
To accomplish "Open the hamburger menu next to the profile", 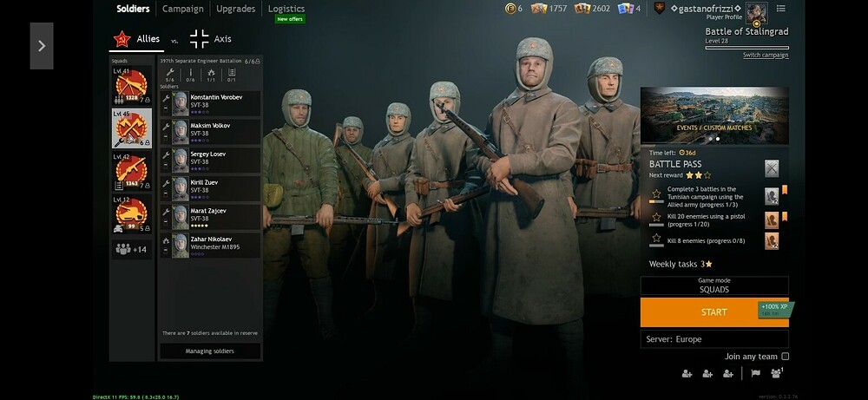I will click(x=780, y=9).
